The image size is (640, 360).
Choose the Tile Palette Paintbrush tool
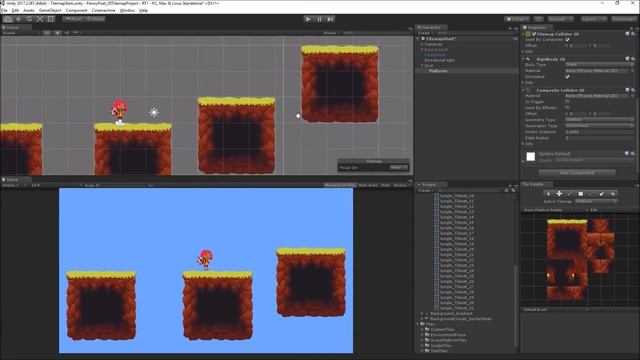pos(570,194)
